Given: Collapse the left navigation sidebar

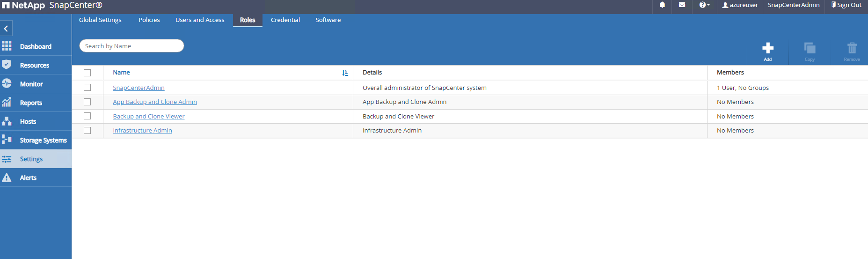Looking at the screenshot, I should (6, 29).
